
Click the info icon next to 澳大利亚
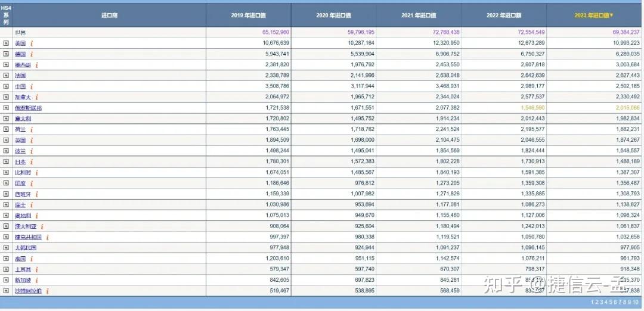[42, 226]
